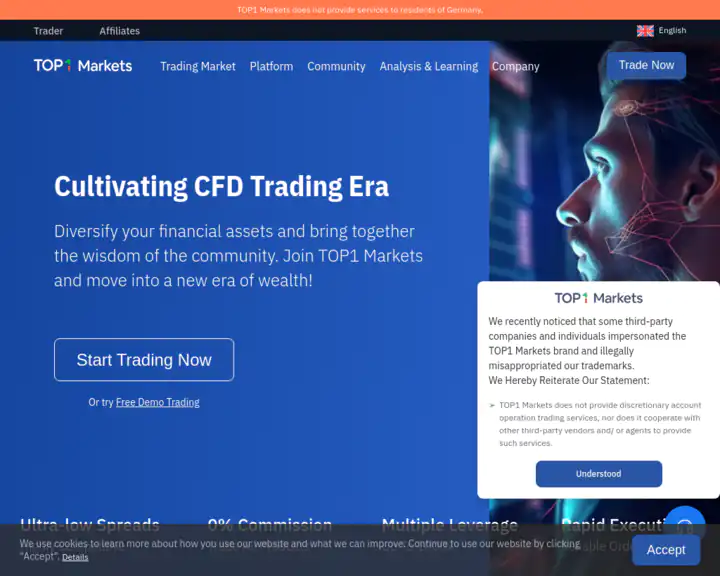The height and width of the screenshot is (576, 720).
Task: Open the Company menu
Action: 515,66
